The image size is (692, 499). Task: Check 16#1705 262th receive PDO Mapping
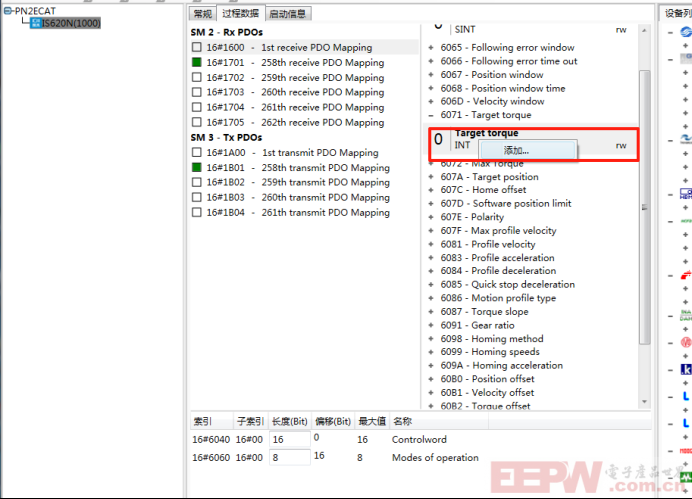point(197,122)
